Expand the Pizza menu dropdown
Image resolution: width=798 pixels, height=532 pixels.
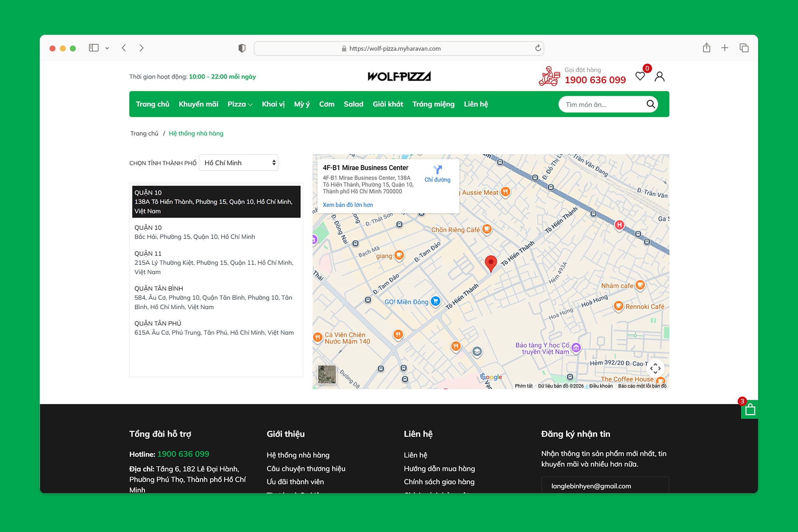point(240,104)
